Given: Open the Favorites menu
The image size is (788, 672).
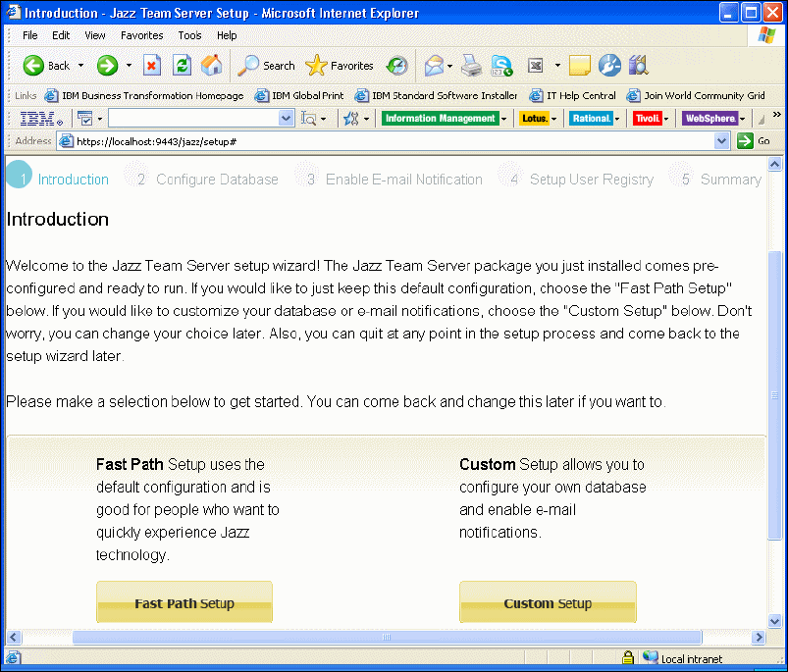Looking at the screenshot, I should (x=141, y=35).
